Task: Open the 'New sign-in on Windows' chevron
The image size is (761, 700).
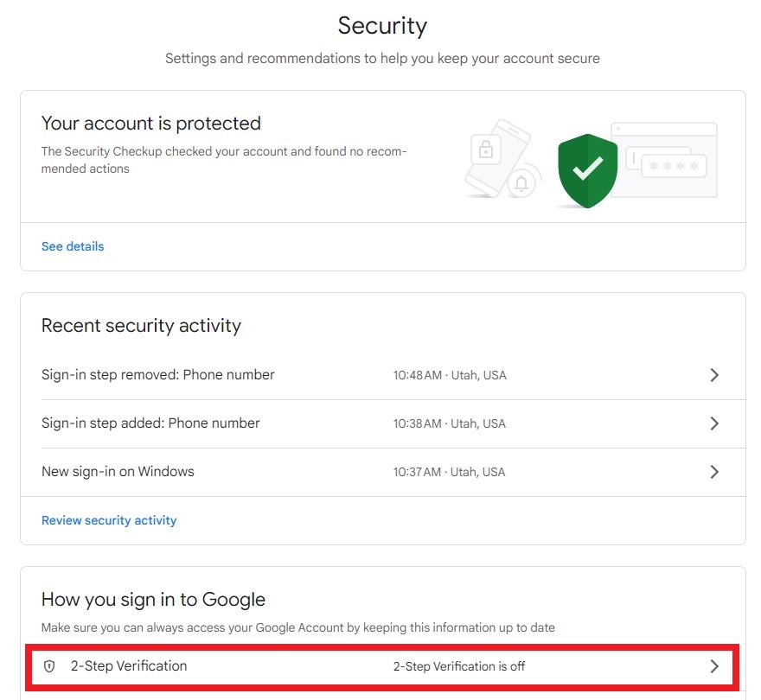Action: pyautogui.click(x=714, y=472)
